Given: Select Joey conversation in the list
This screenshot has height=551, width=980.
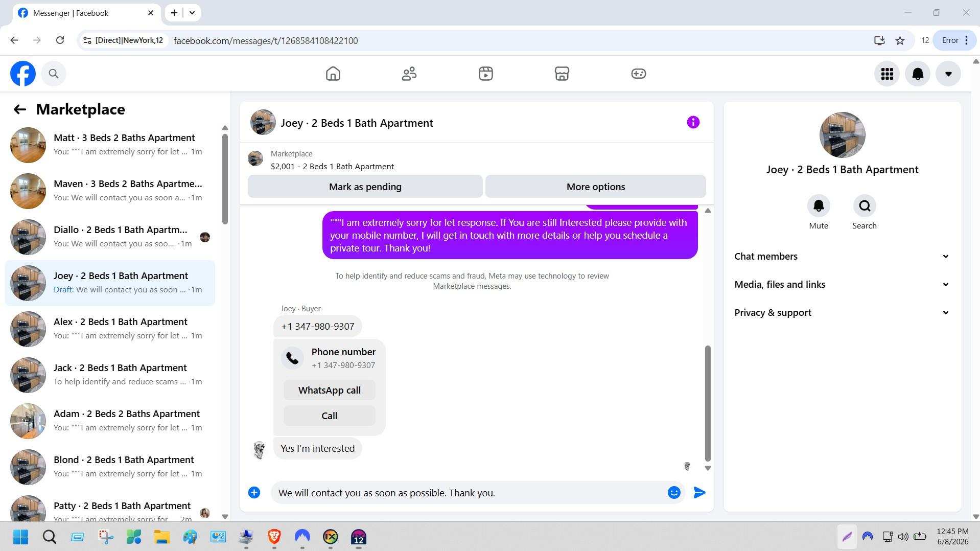Looking at the screenshot, I should (x=110, y=283).
